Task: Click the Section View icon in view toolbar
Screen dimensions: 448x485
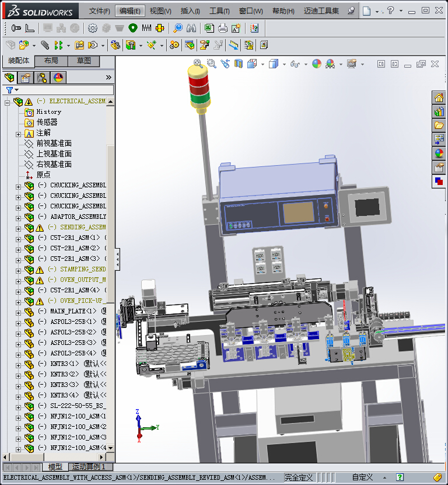Action: pyautogui.click(x=238, y=64)
